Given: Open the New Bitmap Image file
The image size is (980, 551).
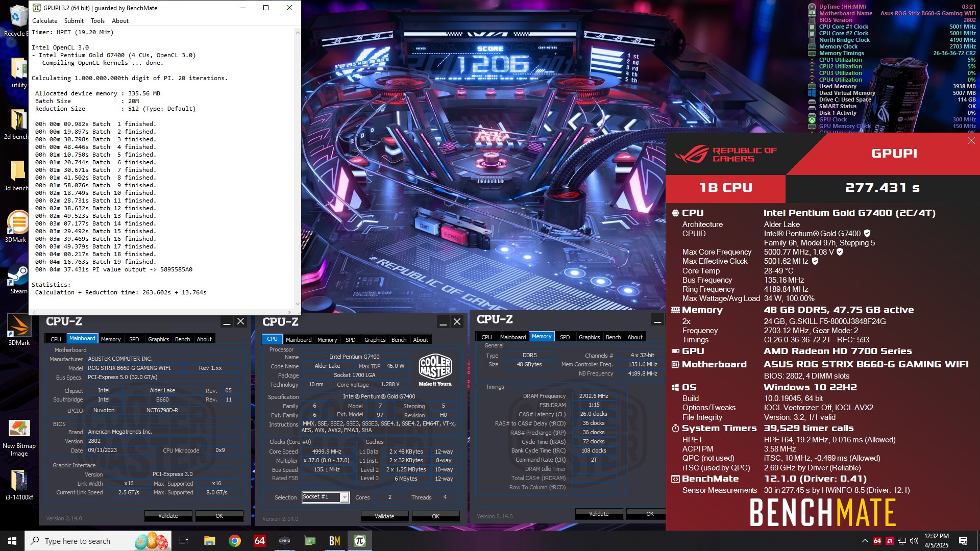Looking at the screenshot, I should click(19, 438).
